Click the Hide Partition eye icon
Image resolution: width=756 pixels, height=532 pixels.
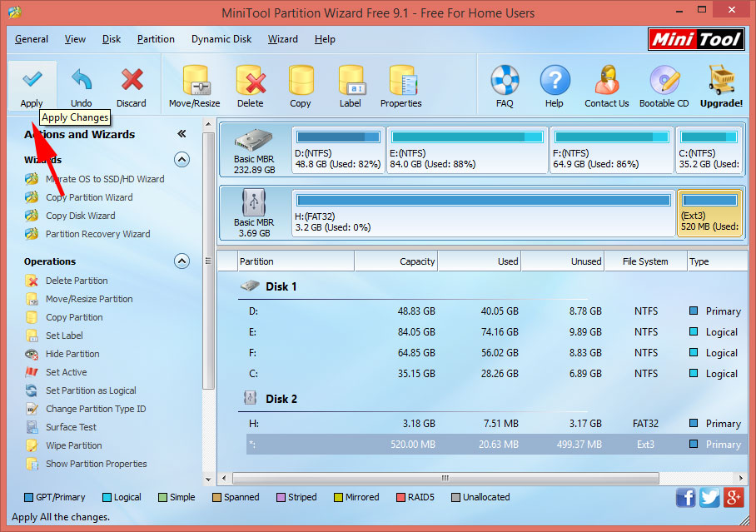coord(32,355)
